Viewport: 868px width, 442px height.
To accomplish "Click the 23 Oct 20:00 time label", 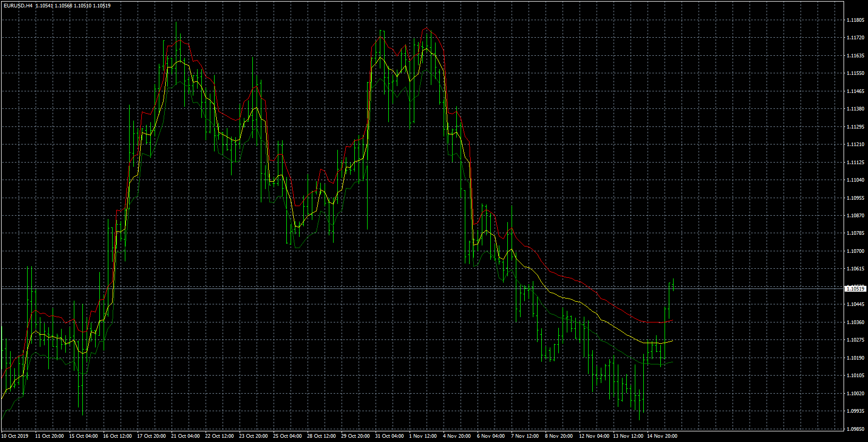I will 253,436.
